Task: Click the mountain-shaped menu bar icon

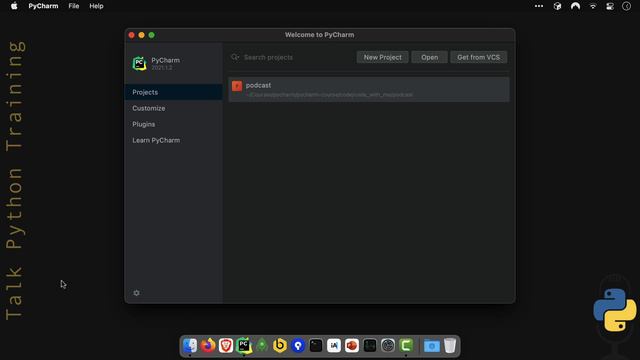Action: click(575, 6)
